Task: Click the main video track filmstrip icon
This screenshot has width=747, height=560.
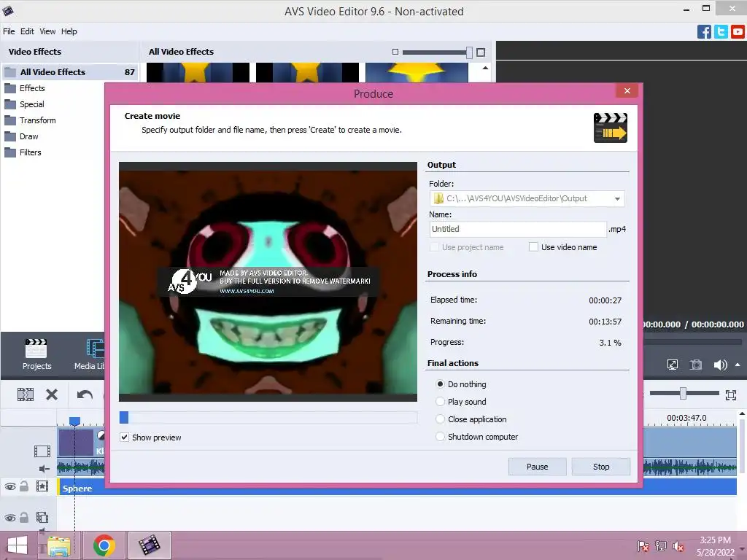Action: [42, 451]
